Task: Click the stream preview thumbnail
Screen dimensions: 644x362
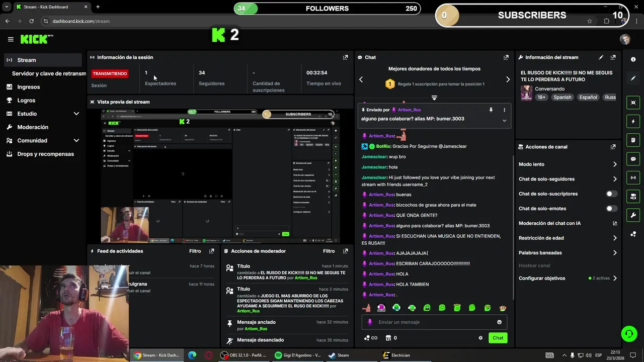Action: tap(220, 176)
